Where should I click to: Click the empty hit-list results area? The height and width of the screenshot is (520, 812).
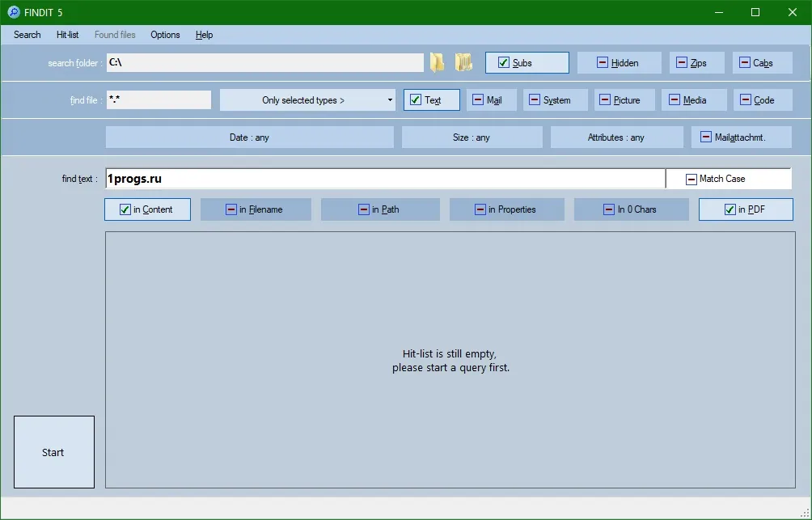coord(450,360)
